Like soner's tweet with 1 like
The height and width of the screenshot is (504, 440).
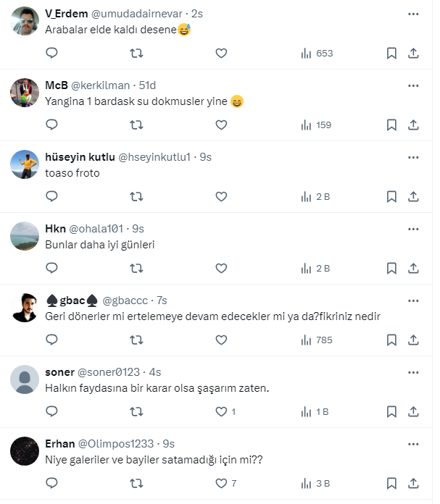pyautogui.click(x=222, y=411)
